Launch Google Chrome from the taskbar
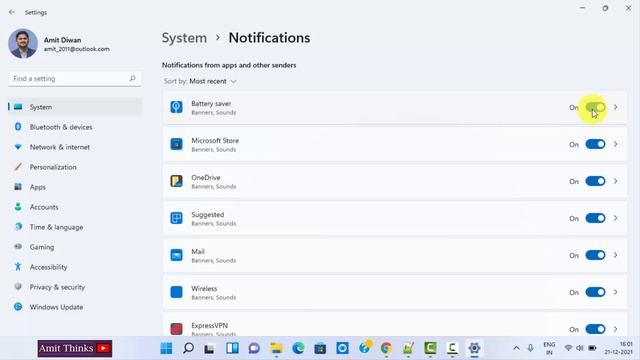 (386, 348)
